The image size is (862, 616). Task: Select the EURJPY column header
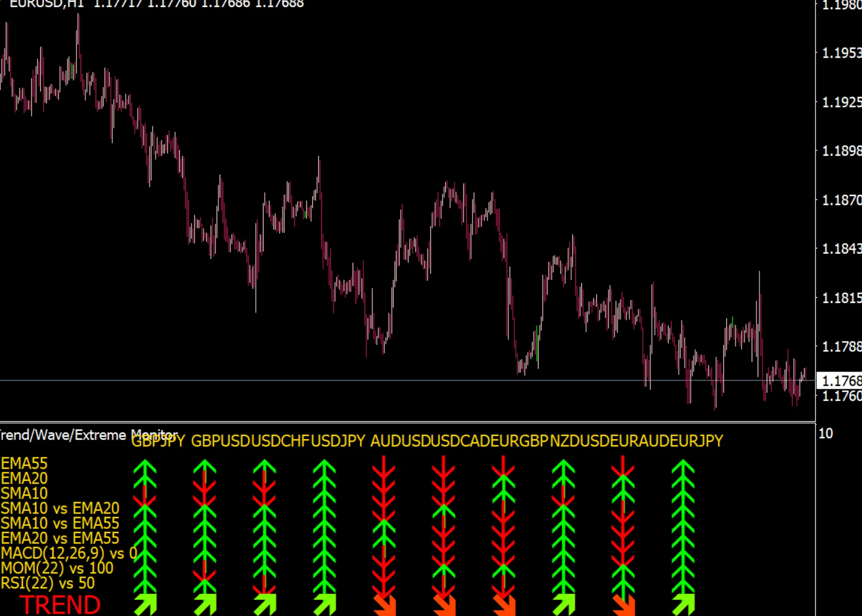click(x=696, y=441)
